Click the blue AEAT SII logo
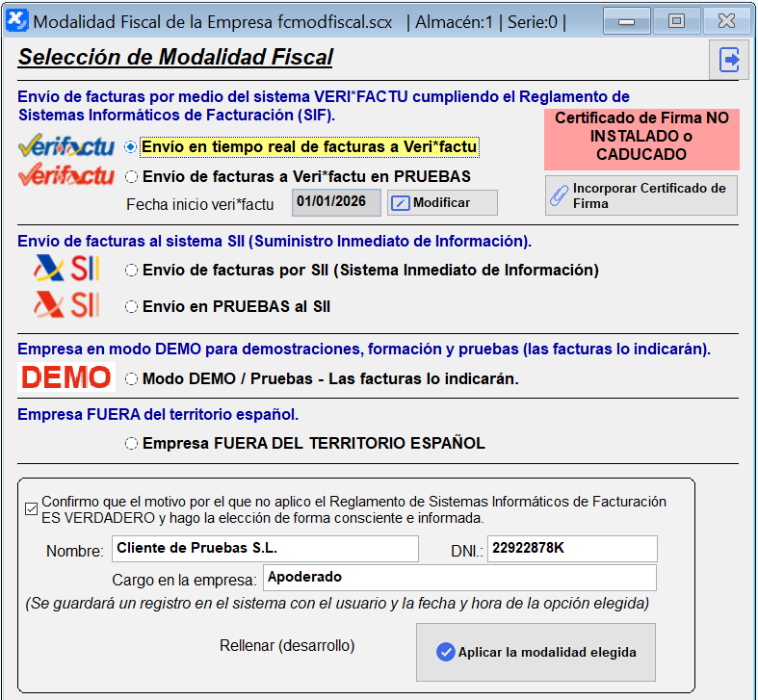The width and height of the screenshot is (758, 700). pyautogui.click(x=66, y=269)
